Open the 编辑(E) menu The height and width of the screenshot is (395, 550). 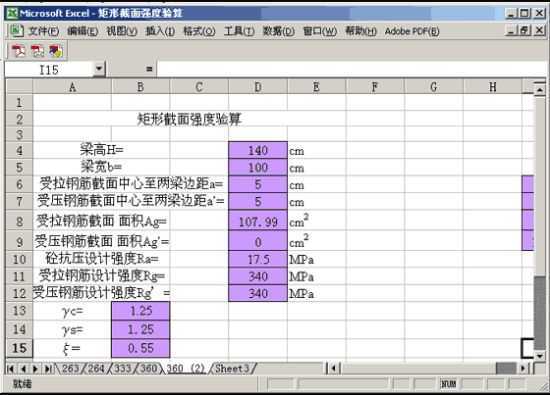pyautogui.click(x=83, y=32)
